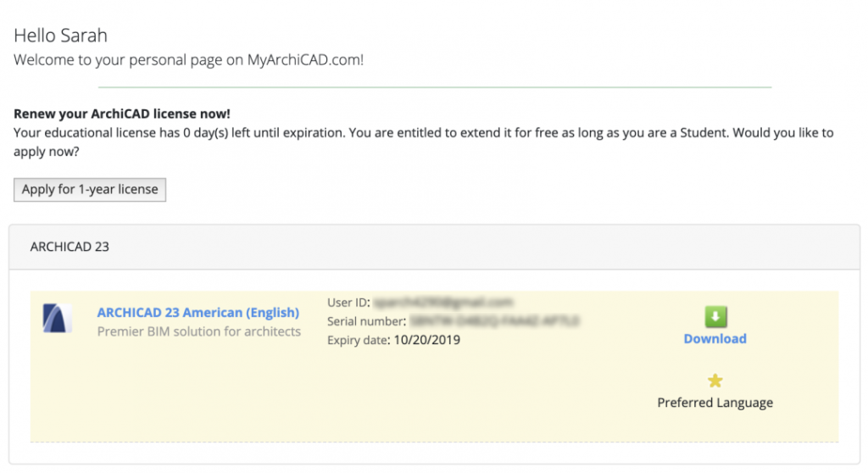Click the blurred User ID email value
The width and height of the screenshot is (868, 473).
(x=443, y=303)
